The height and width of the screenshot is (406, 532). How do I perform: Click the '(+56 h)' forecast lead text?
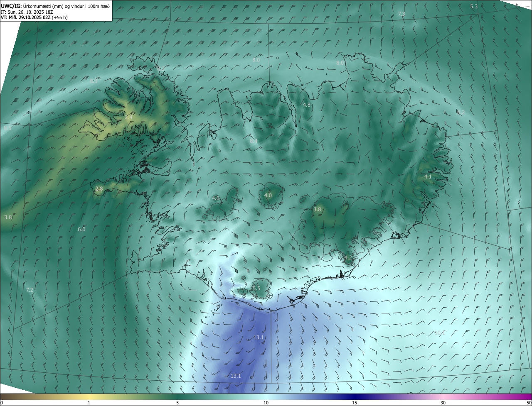[x=59, y=17]
